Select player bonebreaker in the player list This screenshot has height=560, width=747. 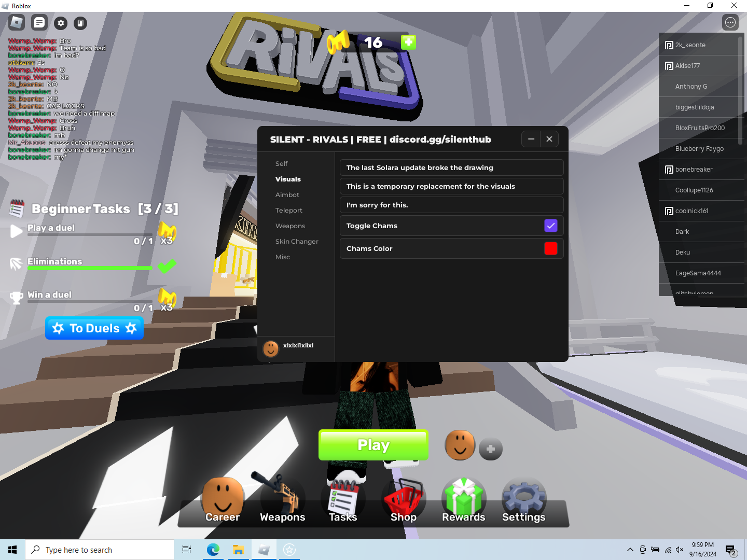point(701,170)
